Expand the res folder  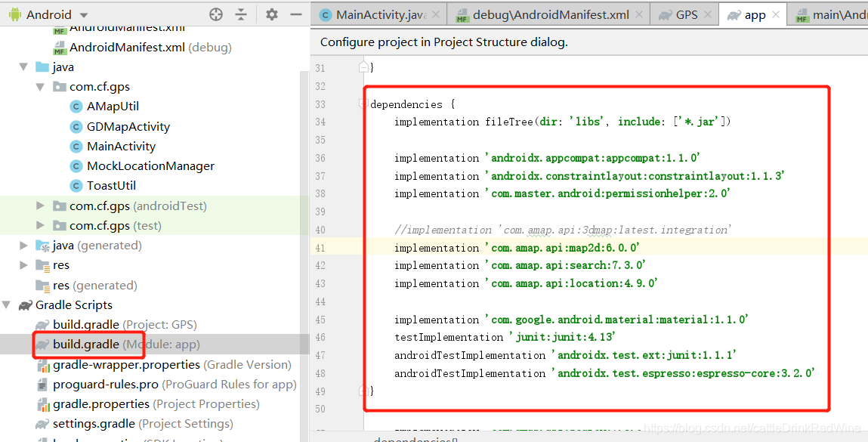point(23,265)
